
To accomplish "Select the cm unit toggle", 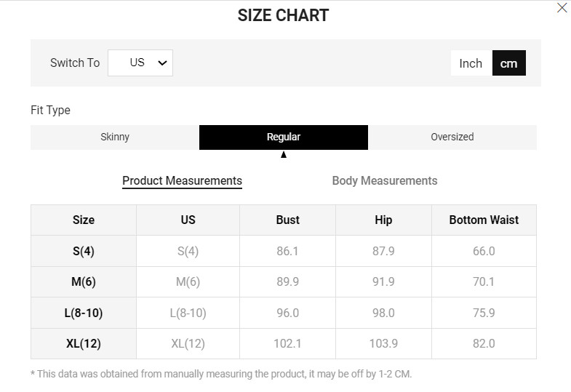I will click(508, 63).
